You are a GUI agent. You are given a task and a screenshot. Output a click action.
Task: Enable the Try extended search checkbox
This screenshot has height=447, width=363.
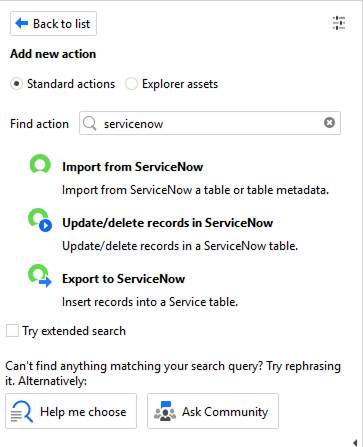(12, 331)
